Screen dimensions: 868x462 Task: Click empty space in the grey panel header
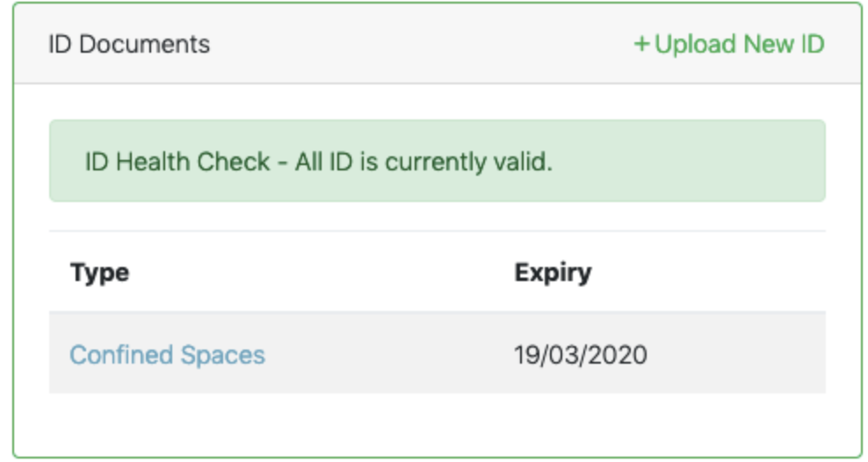[x=422, y=44]
